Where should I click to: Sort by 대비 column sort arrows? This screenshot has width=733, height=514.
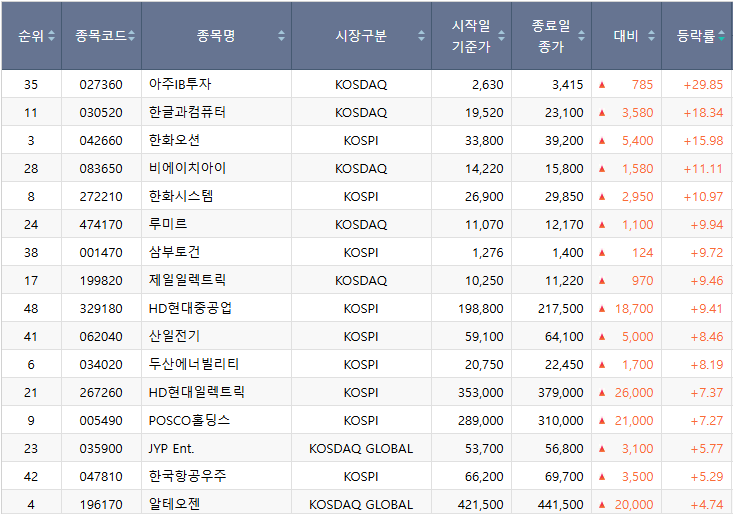click(651, 36)
